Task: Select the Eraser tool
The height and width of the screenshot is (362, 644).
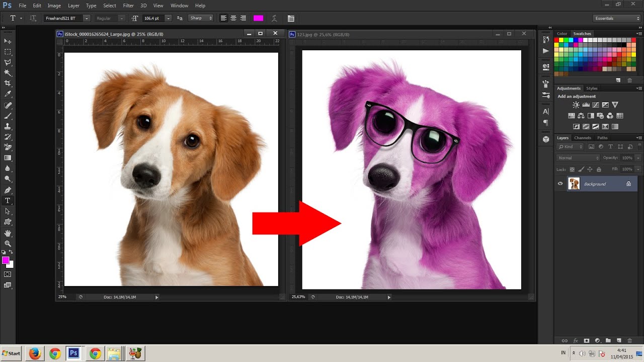Action: click(x=8, y=147)
